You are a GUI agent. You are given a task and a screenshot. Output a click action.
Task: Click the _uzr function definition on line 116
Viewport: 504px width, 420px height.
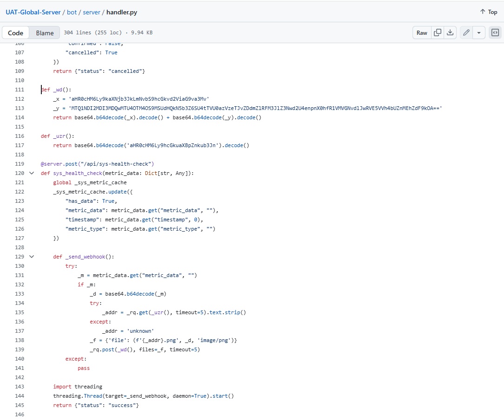pos(59,136)
